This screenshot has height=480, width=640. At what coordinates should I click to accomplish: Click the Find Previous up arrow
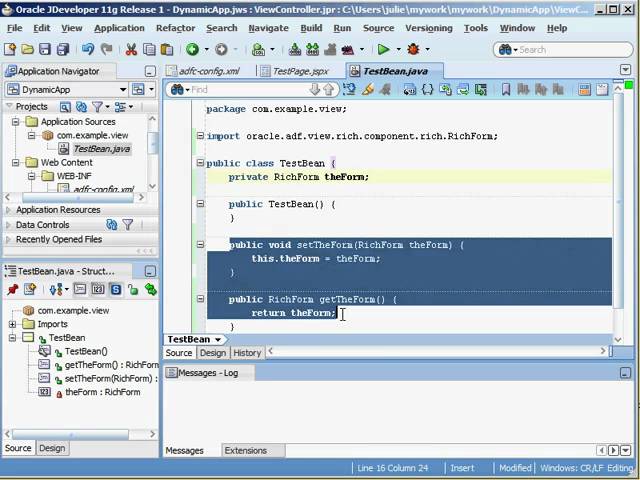tap(329, 89)
